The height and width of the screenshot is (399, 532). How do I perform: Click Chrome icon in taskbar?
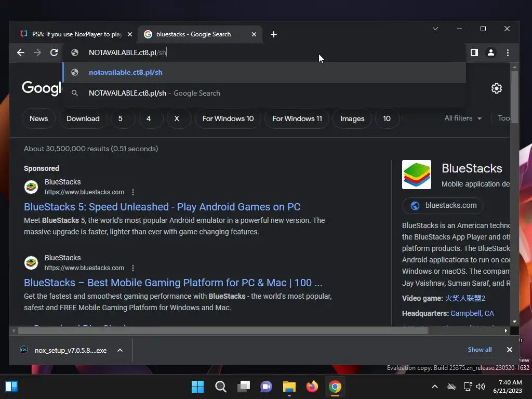pyautogui.click(x=335, y=387)
